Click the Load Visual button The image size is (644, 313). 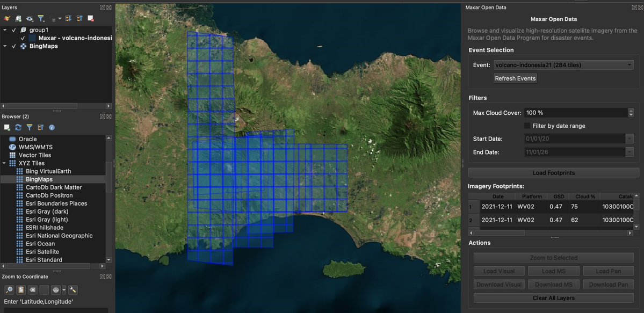click(x=498, y=271)
